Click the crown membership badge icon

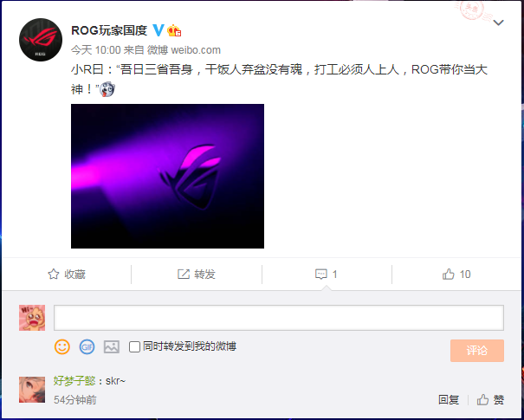click(x=174, y=30)
